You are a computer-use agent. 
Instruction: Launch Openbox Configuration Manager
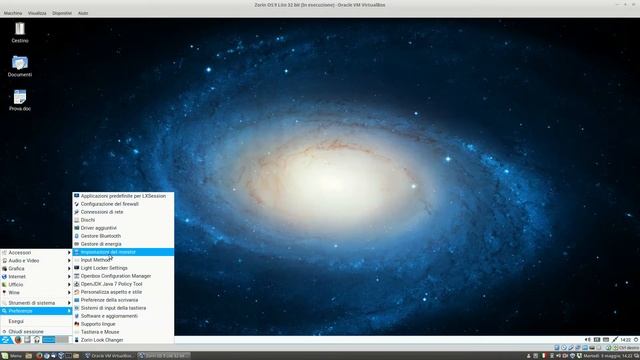[123, 276]
